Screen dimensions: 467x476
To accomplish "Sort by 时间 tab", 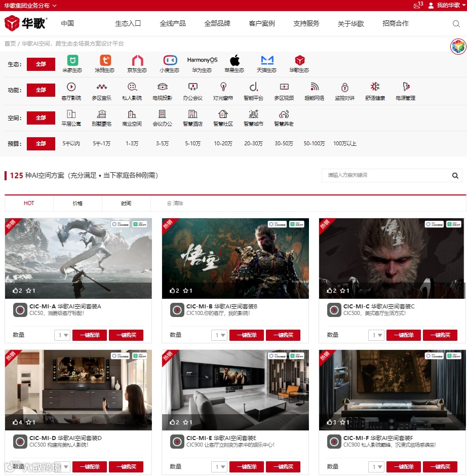I will (x=126, y=203).
